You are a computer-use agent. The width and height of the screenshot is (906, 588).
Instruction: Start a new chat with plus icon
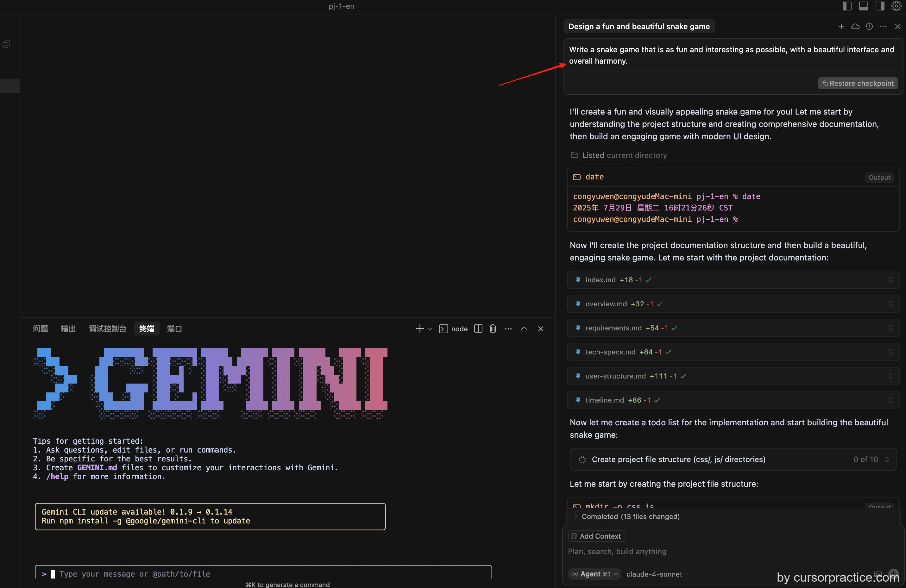(x=841, y=26)
